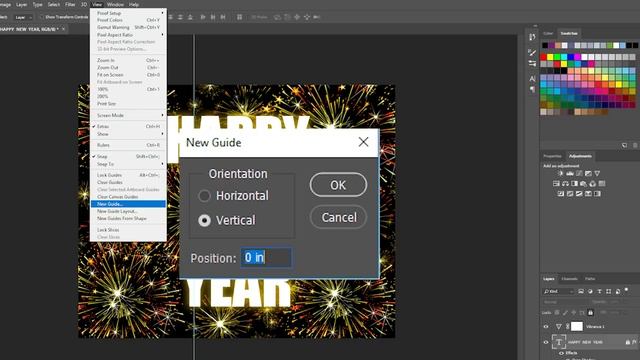This screenshot has height=360, width=640.
Task: Open the Filter menu in menu bar
Action: coord(70,4)
